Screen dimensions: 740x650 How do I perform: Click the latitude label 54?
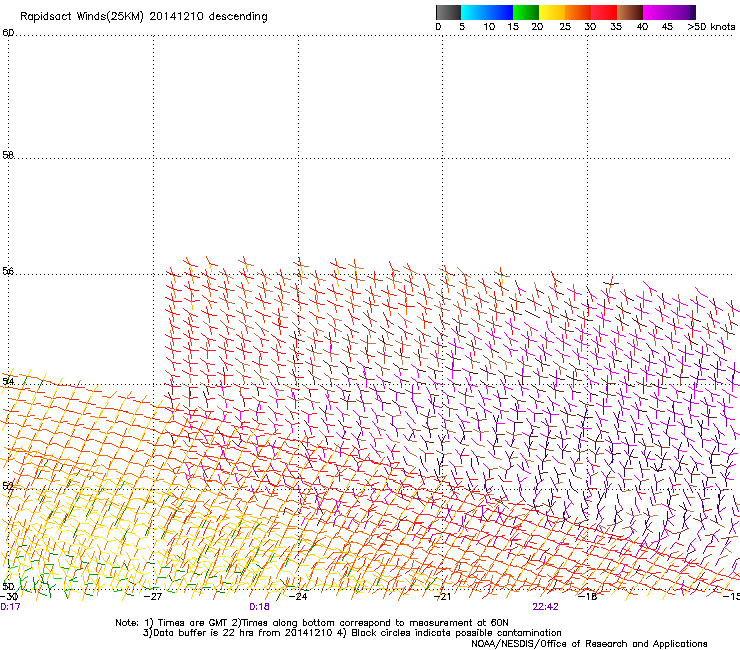tap(8, 381)
